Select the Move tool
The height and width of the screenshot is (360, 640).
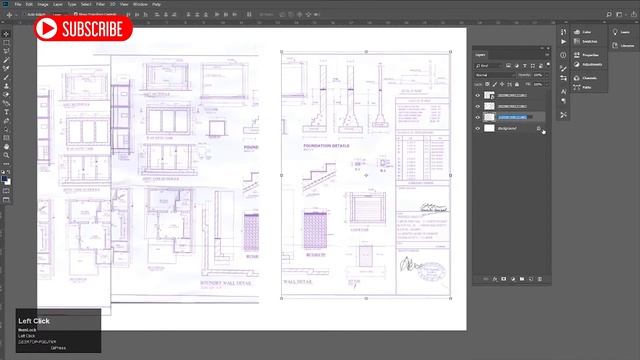(6, 34)
